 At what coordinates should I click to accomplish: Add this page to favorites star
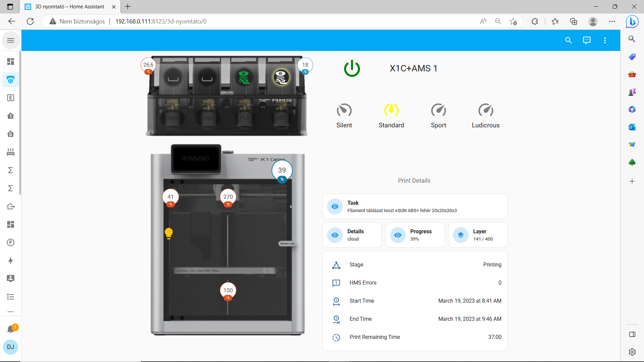(513, 21)
